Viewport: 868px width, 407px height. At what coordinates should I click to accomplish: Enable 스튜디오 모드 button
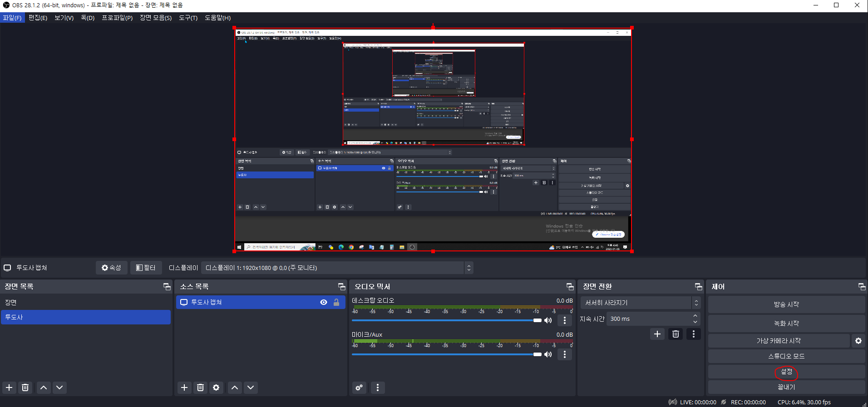pos(786,356)
